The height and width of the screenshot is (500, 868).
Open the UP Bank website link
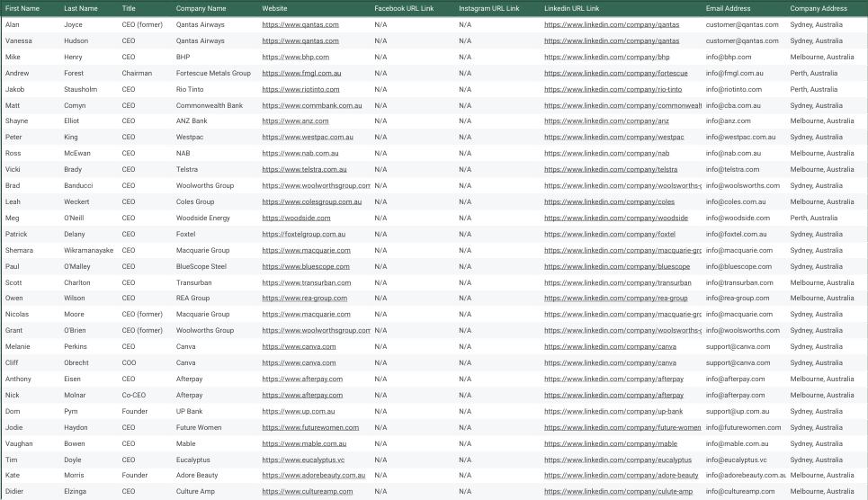click(299, 411)
